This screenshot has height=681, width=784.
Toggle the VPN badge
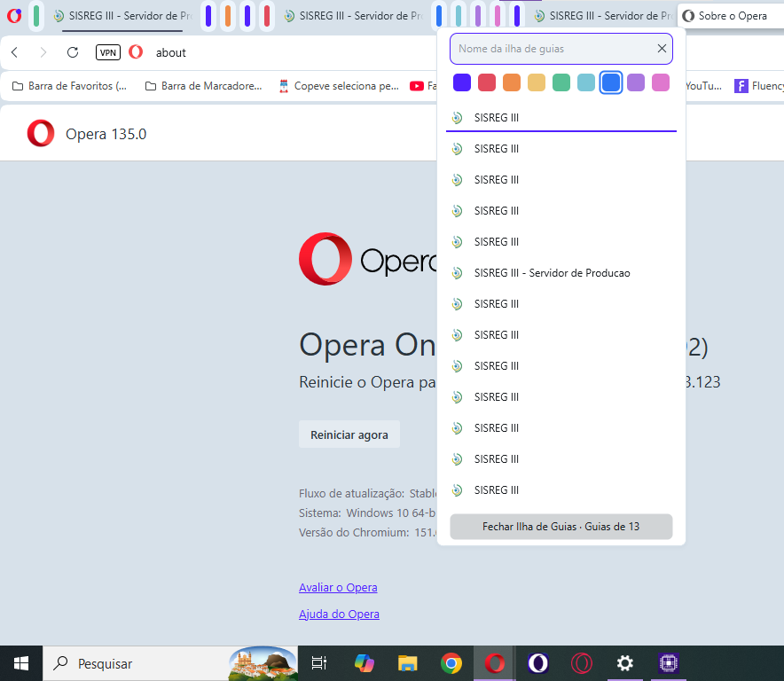click(108, 52)
